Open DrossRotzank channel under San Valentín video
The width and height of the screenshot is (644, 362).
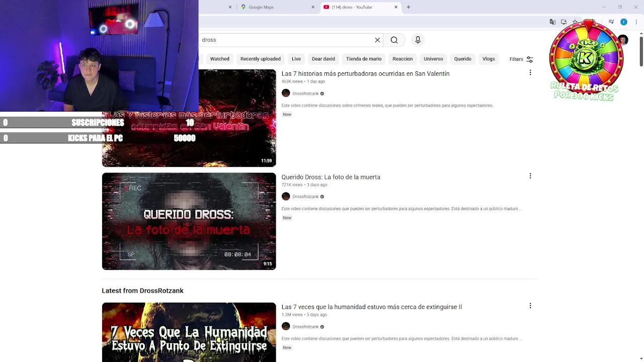tap(305, 94)
